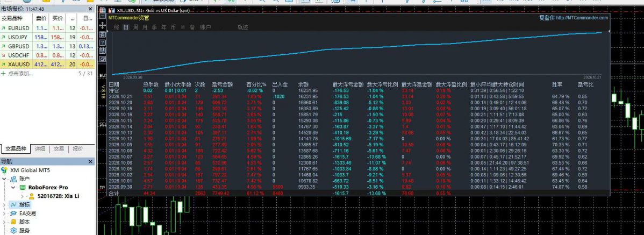Select the 服务 services tree item
The image size is (644, 235).
25,231
